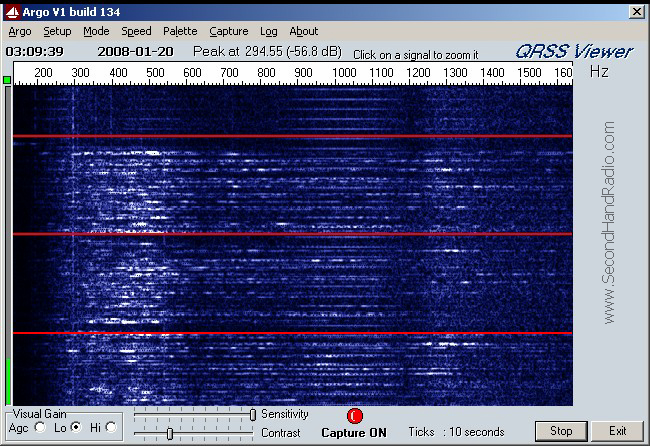Select the Hi visual gain option
Viewport: 650px width, 446px height.
111,427
